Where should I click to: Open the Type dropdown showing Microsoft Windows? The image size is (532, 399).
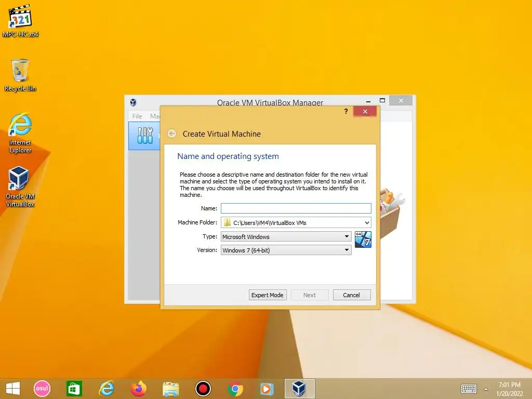click(286, 236)
